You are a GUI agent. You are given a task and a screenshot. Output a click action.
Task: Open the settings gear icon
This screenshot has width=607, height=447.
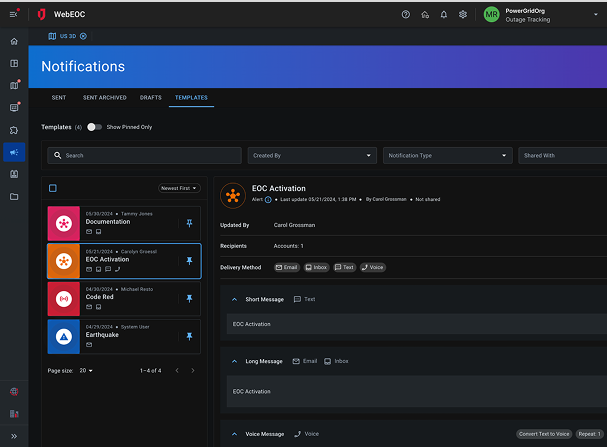pyautogui.click(x=463, y=15)
